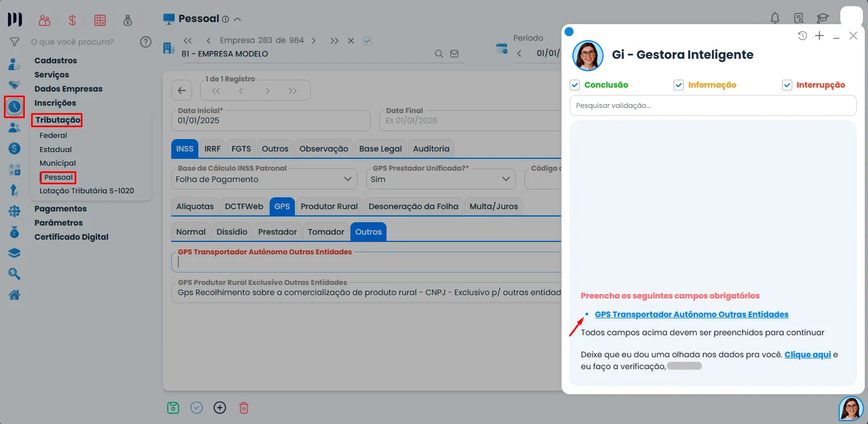The width and height of the screenshot is (868, 424).
Task: Go to next company arrow
Action: [314, 41]
